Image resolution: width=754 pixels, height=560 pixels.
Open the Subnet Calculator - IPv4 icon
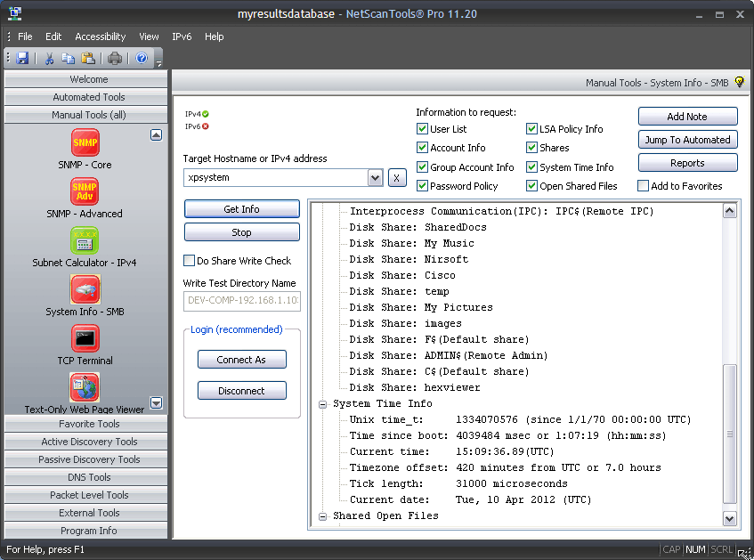pyautogui.click(x=85, y=240)
